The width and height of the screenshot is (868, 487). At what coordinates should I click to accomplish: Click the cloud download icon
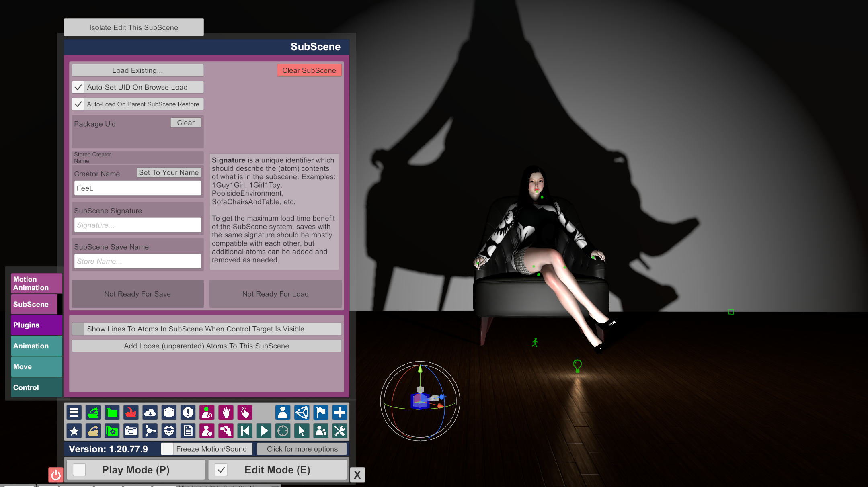click(x=150, y=413)
